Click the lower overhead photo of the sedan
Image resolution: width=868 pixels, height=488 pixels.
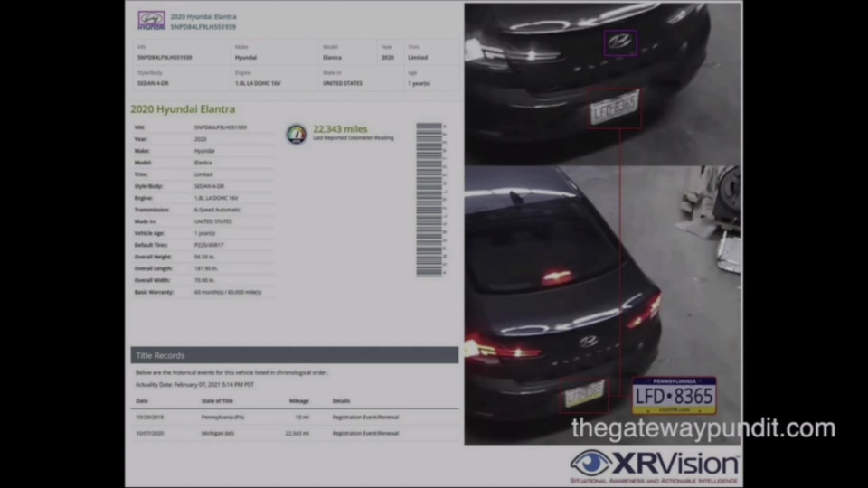click(x=602, y=305)
